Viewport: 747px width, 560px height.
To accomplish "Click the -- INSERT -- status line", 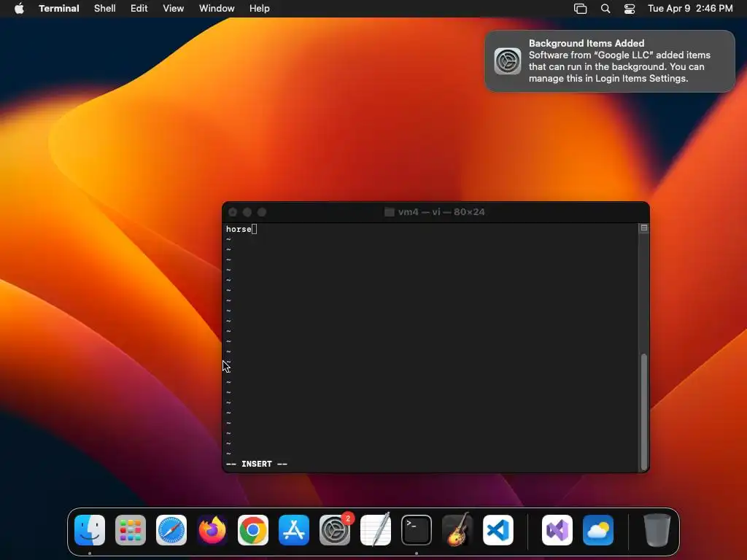I will 257,464.
